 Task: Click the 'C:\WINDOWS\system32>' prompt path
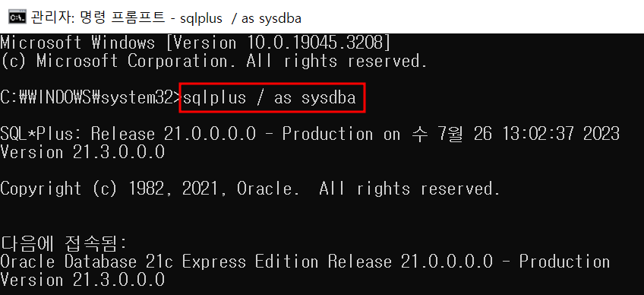point(91,98)
